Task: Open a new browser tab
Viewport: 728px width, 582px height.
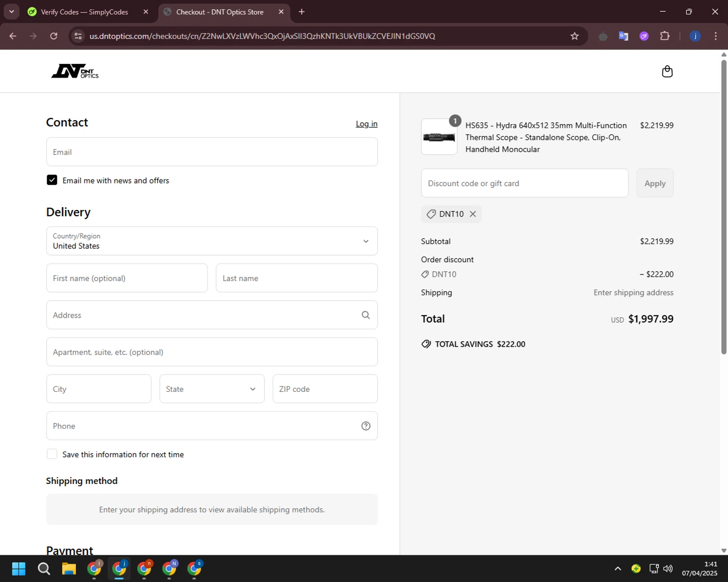Action: point(301,12)
